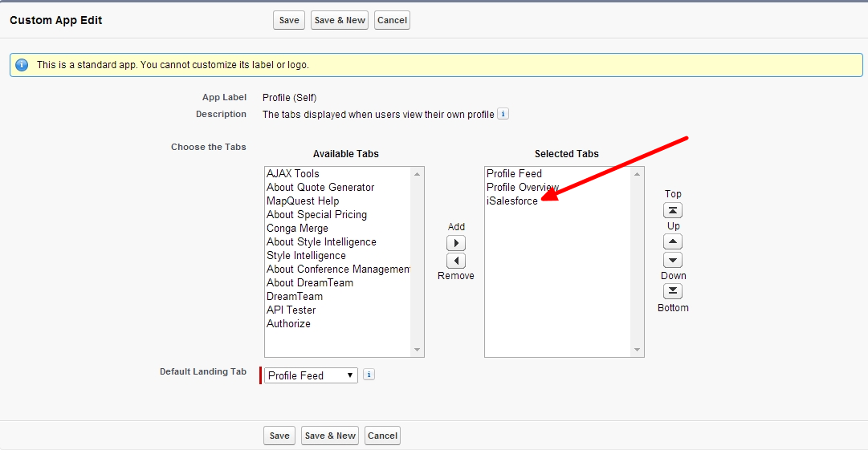868x454 pixels.
Task: Click the top Save & New button
Action: (x=340, y=21)
